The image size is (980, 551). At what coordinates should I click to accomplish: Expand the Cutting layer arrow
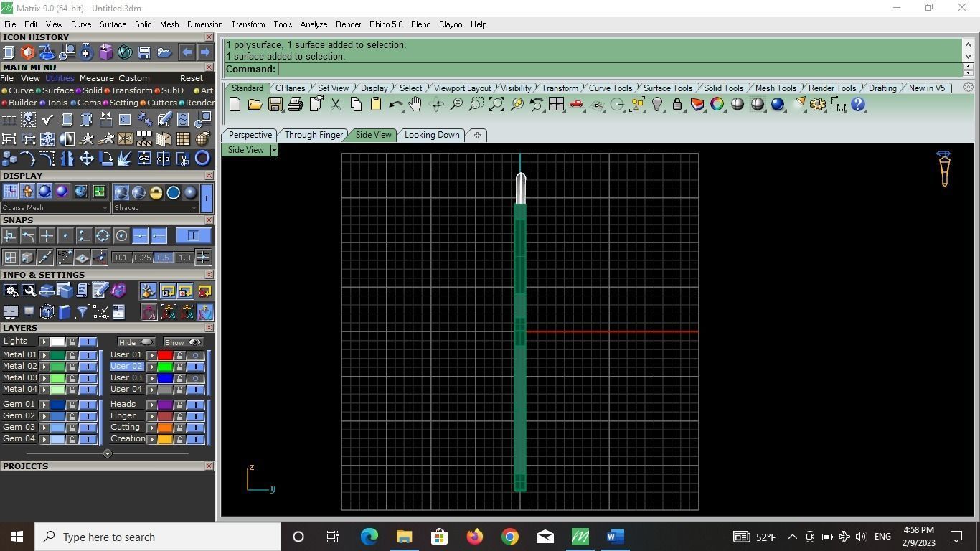click(151, 428)
